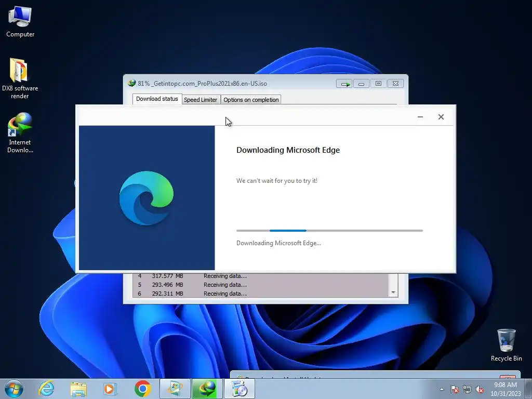Minimize the Microsoft Edge installer window
This screenshot has height=399, width=532.
420,117
